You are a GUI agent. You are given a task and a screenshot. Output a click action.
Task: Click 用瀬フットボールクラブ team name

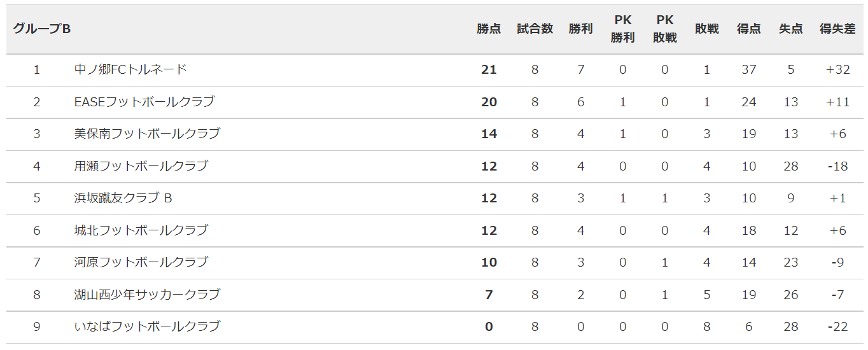[x=141, y=166]
